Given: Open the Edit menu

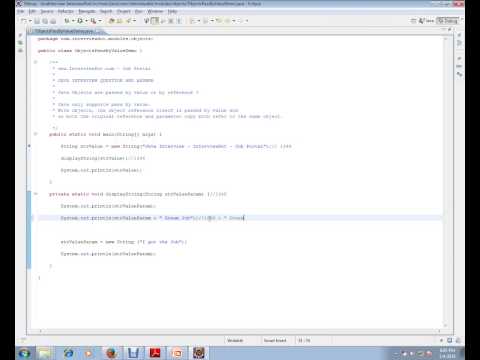Looking at the screenshot, I should click(x=32, y=11).
